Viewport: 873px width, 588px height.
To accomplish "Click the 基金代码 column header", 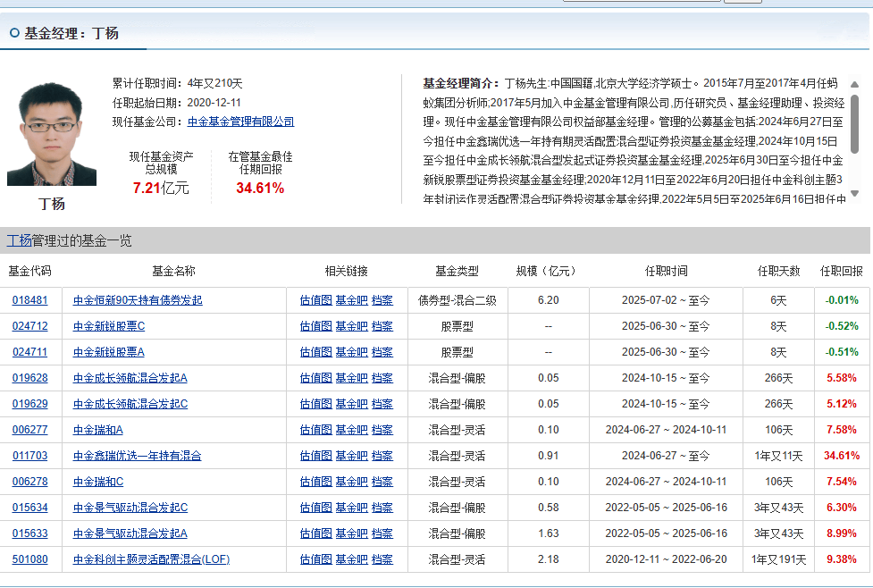I will 30,271.
